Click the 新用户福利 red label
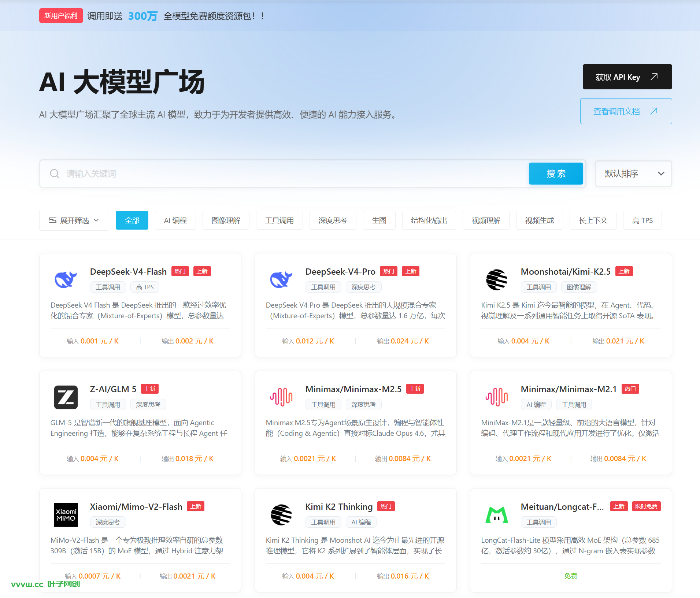Viewport: 700px width, 598px height. [61, 16]
